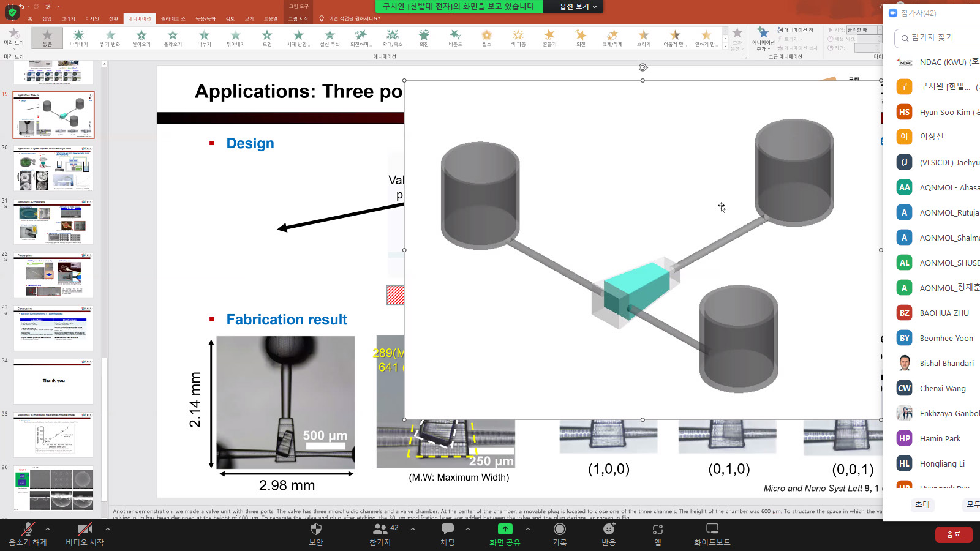
Task: Expand options arrow beside 화면 공유
Action: pyautogui.click(x=528, y=529)
